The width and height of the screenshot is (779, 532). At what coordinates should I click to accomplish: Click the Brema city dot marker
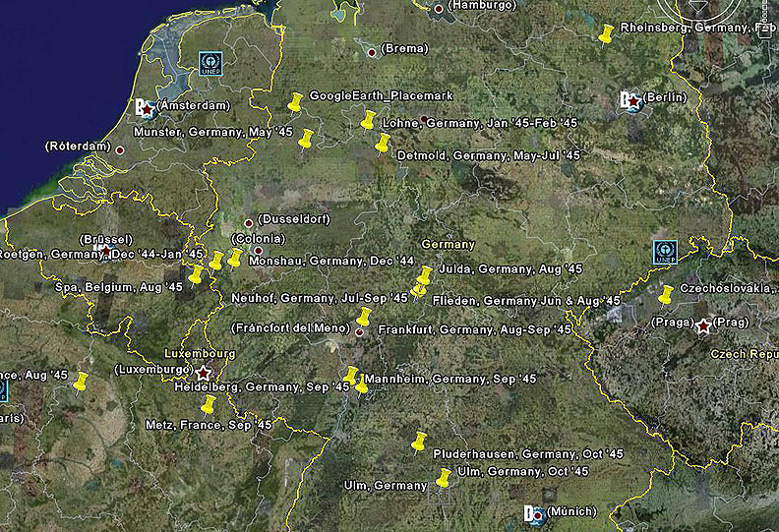(x=372, y=52)
